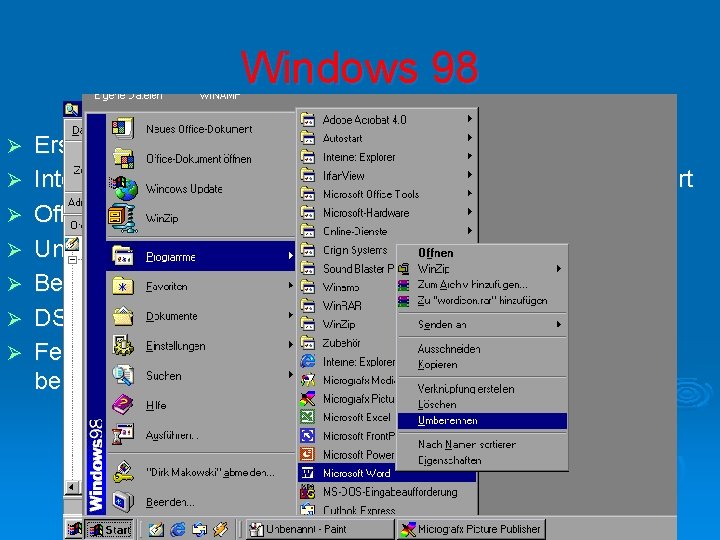This screenshot has height=540, width=720.
Task: Choose Eigenschaften in the context menu
Action: [x=482, y=461]
